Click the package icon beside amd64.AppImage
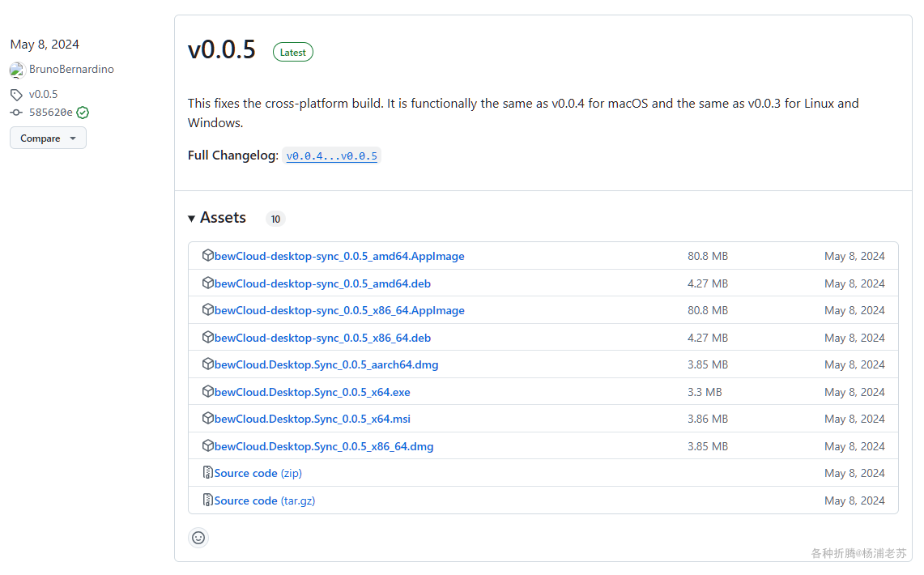Screen dimensions: 924x575 pos(207,255)
